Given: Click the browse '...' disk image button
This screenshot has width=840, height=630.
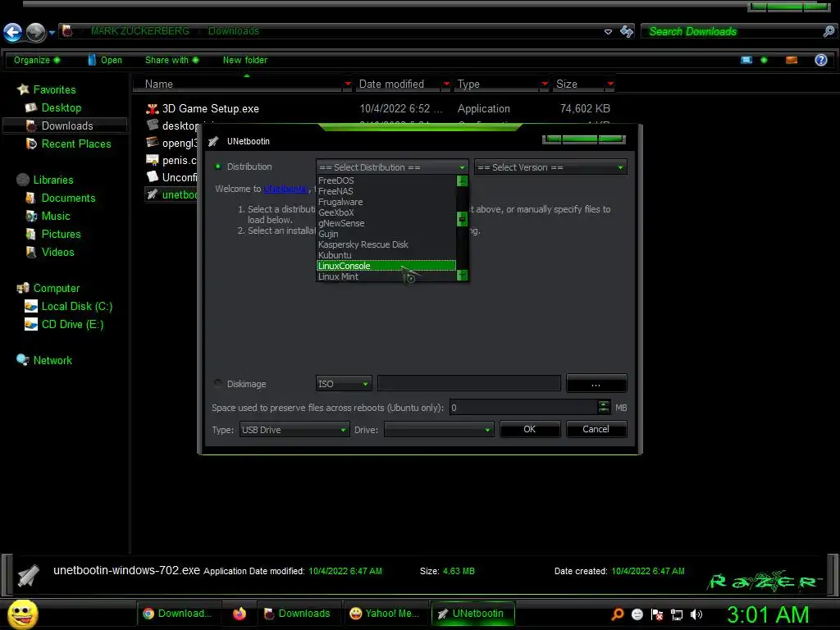Looking at the screenshot, I should [x=596, y=384].
